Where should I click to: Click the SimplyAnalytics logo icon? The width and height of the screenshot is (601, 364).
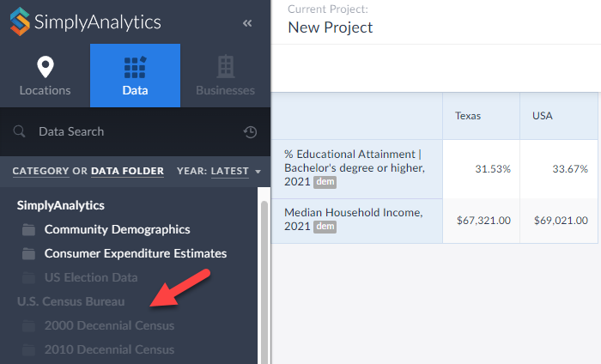20,21
